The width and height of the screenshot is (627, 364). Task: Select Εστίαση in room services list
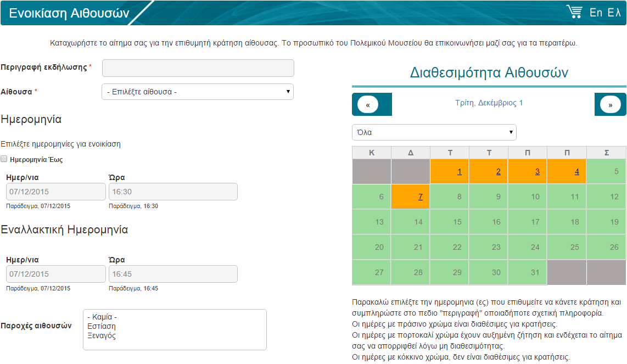click(102, 327)
